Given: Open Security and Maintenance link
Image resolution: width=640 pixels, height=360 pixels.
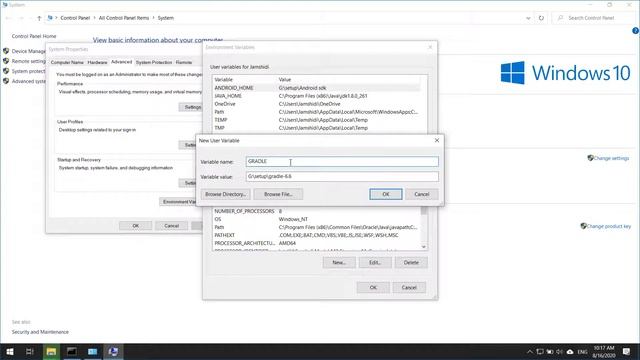Looking at the screenshot, I should coord(40,332).
